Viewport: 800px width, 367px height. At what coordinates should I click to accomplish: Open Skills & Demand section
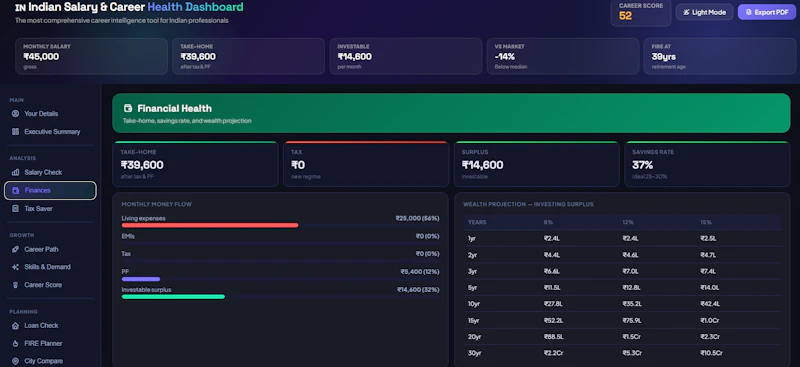50,267
